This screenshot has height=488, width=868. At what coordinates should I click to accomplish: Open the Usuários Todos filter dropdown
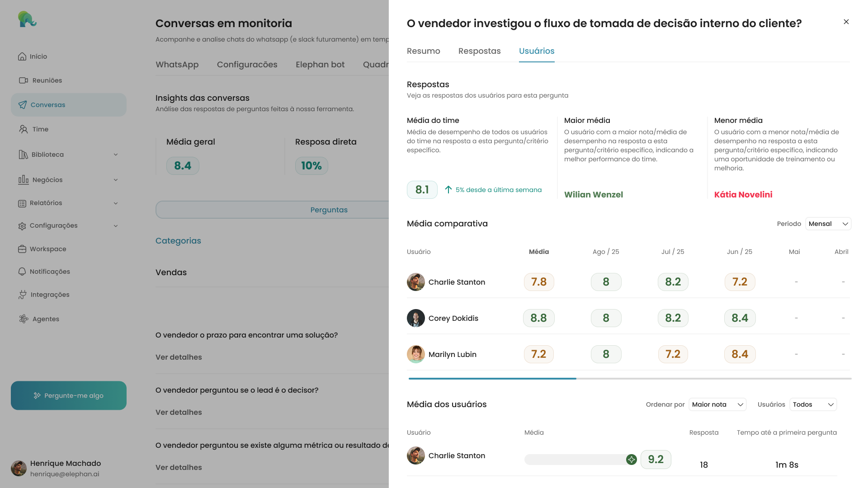[813, 404]
